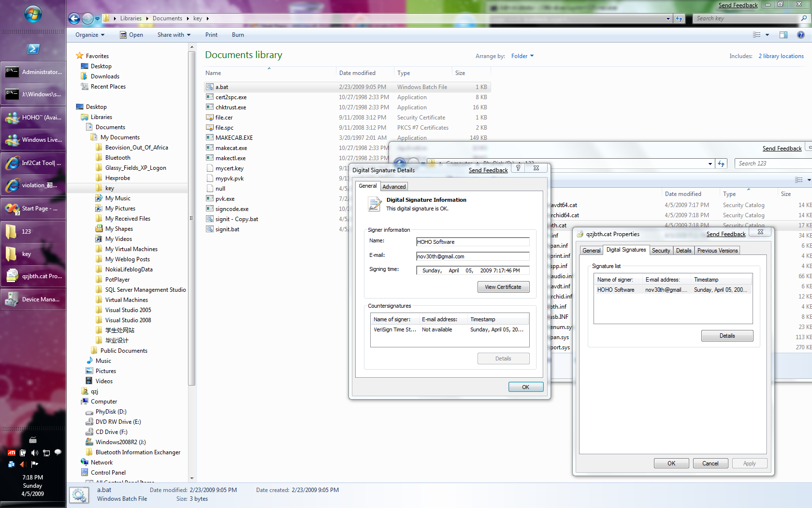This screenshot has width=812, height=508.
Task: Click OK in Digital Signature Details
Action: click(x=525, y=387)
